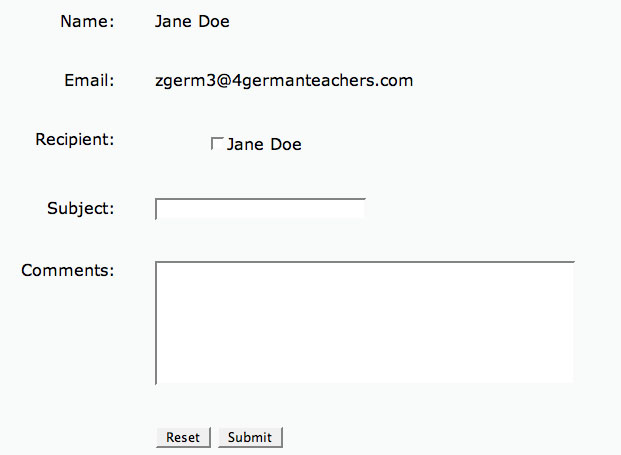Click the word Jane in Recipient row
This screenshot has width=621, height=455.
coord(245,144)
